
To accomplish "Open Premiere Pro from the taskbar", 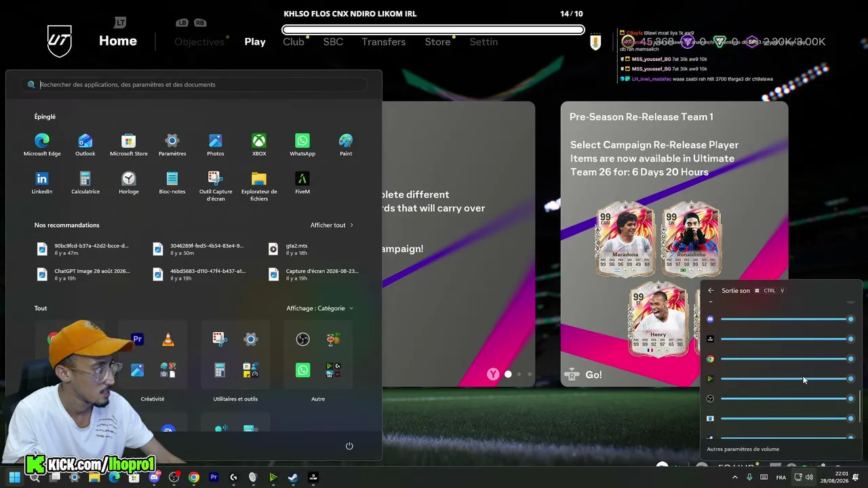I will 214,477.
